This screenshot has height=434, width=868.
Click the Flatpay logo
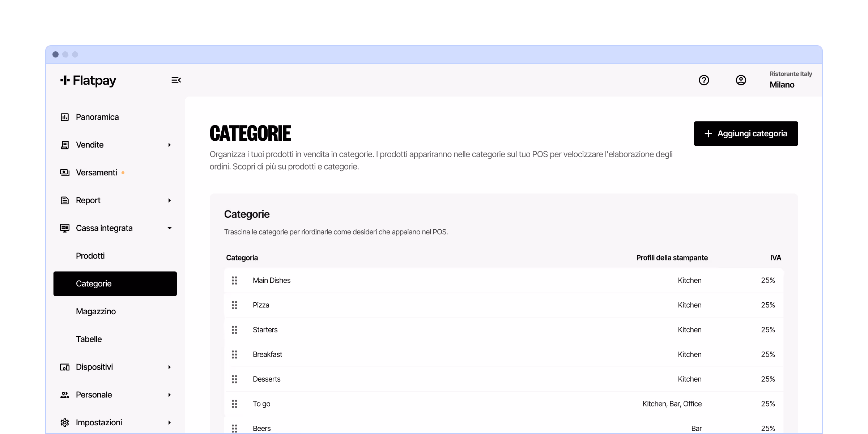coord(89,80)
